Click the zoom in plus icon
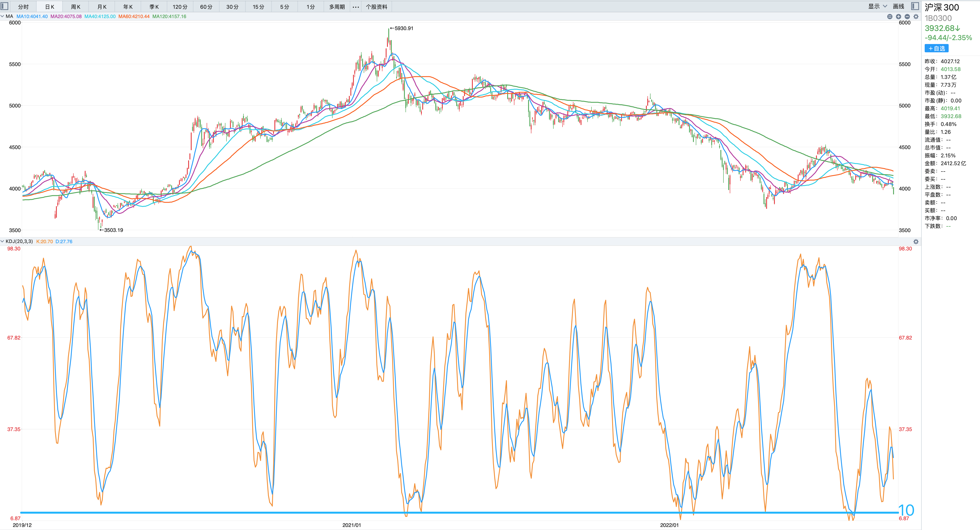This screenshot has height=530, width=980. coord(898,16)
